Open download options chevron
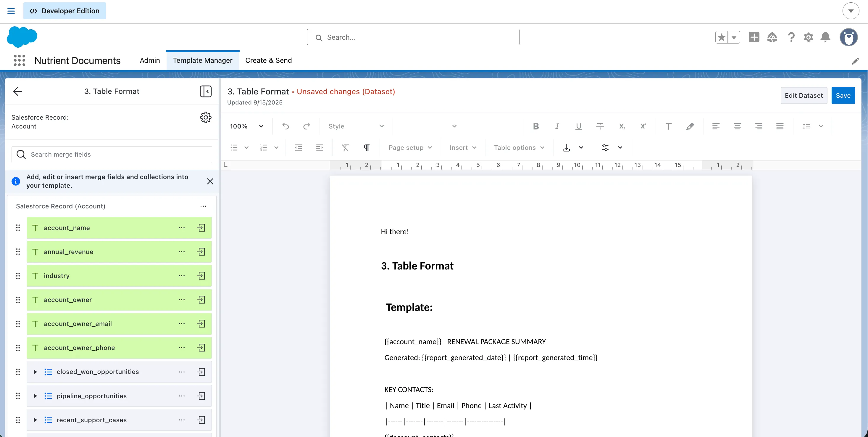This screenshot has height=437, width=868. (x=581, y=147)
